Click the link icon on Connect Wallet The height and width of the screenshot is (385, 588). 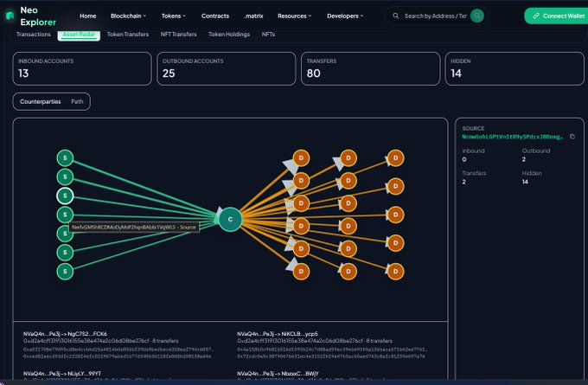536,16
